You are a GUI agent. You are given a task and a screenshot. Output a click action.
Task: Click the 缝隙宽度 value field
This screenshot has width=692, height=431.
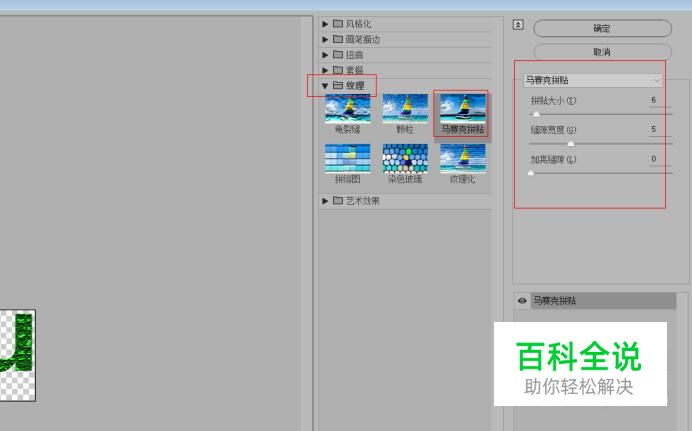pyautogui.click(x=660, y=129)
